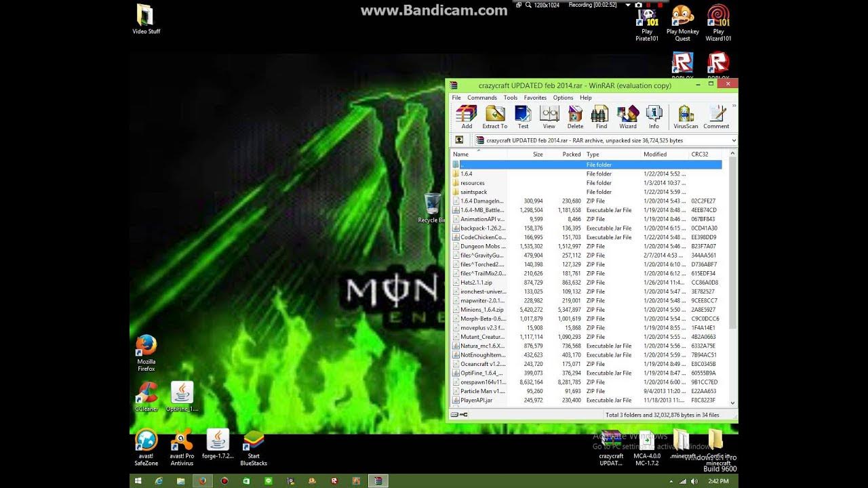Select the Play Pirate101 desktop icon
The height and width of the screenshot is (488, 868).
(x=647, y=24)
